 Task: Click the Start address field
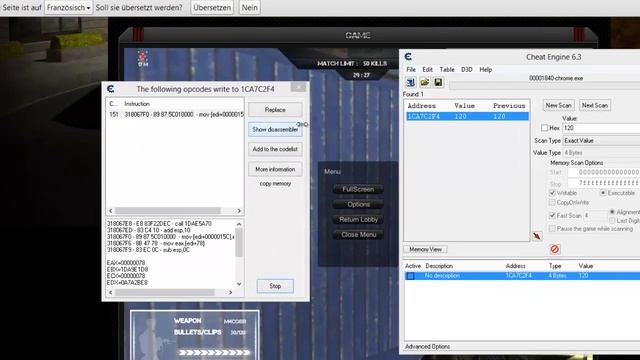click(604, 172)
